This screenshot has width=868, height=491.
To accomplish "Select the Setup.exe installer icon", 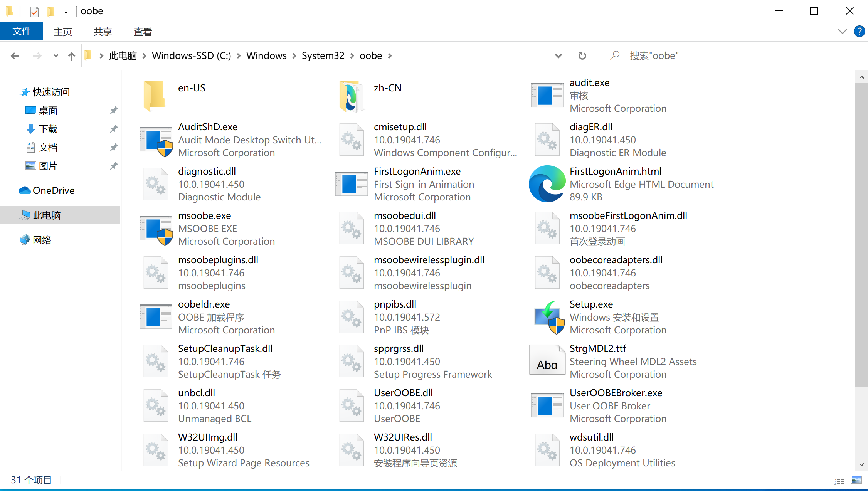I will coord(549,318).
